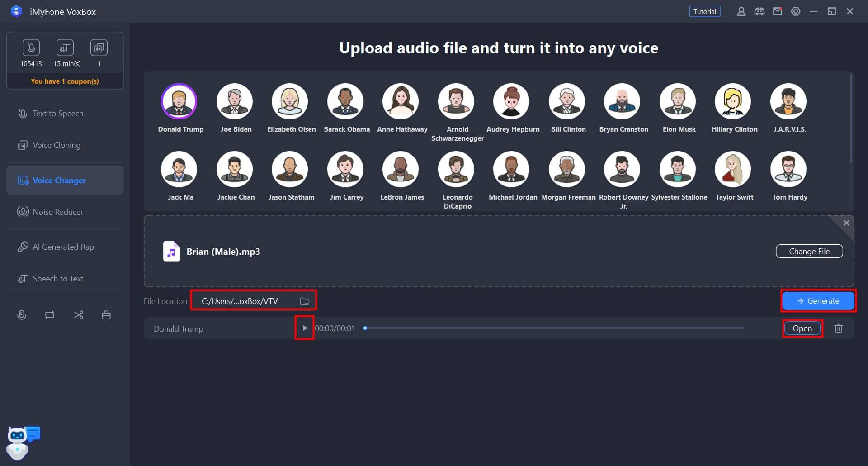The image size is (868, 466).
Task: Select the Tom Hardy voice avatar
Action: point(788,169)
